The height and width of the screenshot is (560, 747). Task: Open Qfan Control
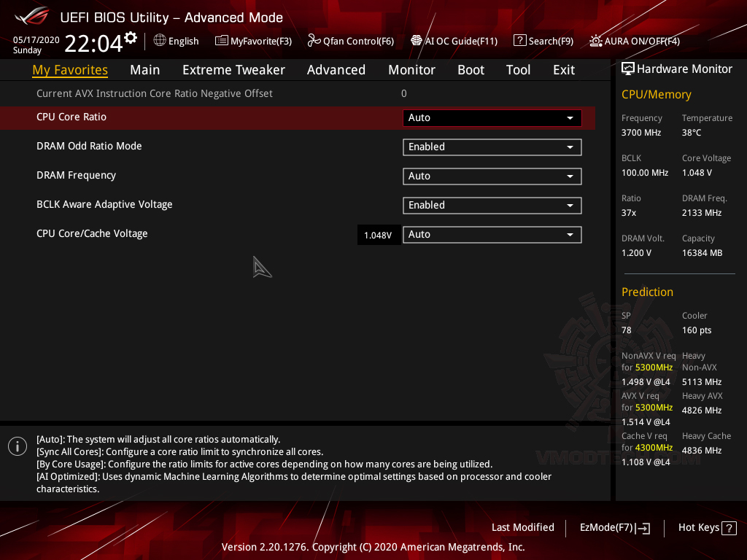350,41
